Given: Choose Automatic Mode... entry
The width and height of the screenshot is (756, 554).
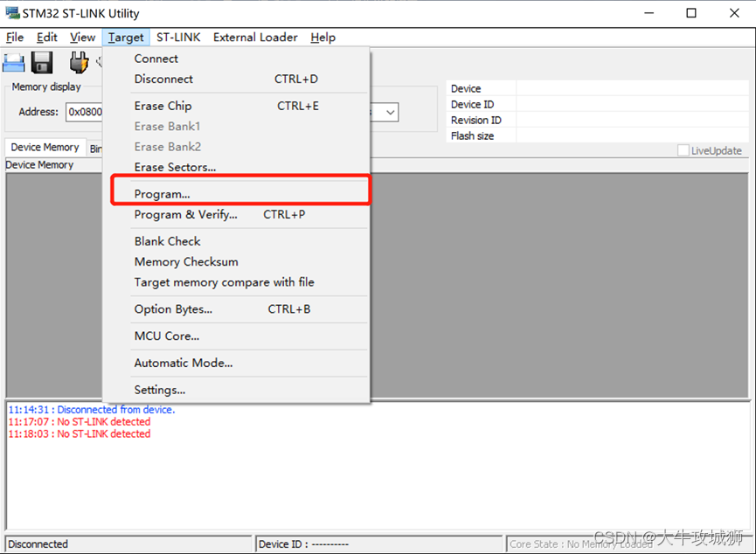Looking at the screenshot, I should click(x=236, y=363).
